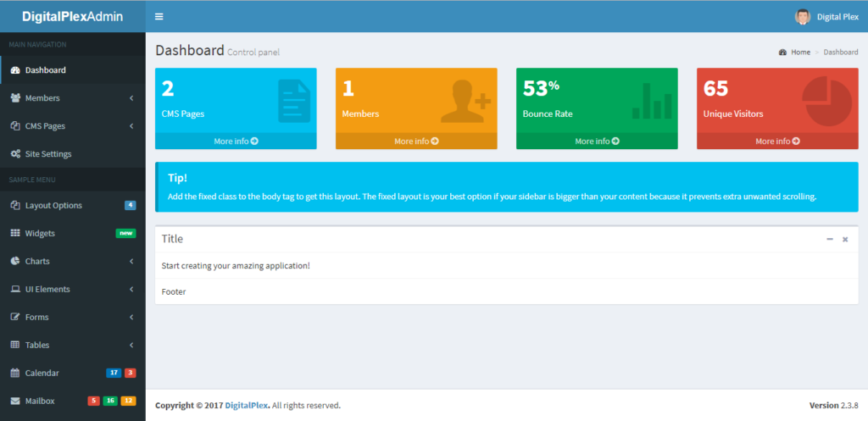Open the Calendar menu item
The width and height of the screenshot is (868, 421).
click(73, 373)
